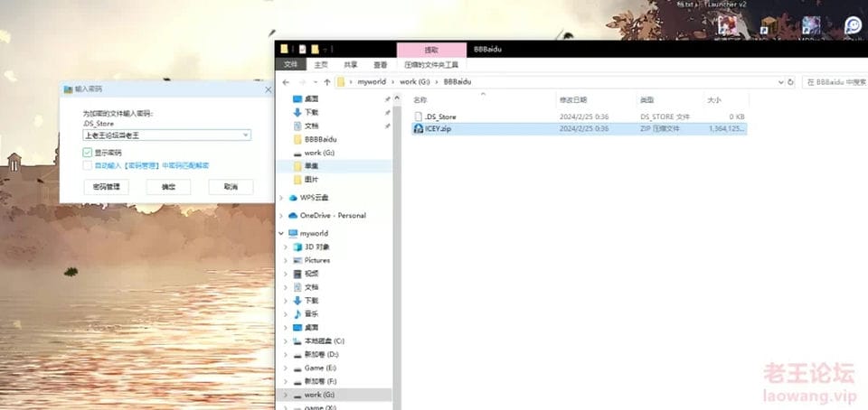Collapse the myworld tree node
This screenshot has height=410, width=868.
[x=281, y=233]
